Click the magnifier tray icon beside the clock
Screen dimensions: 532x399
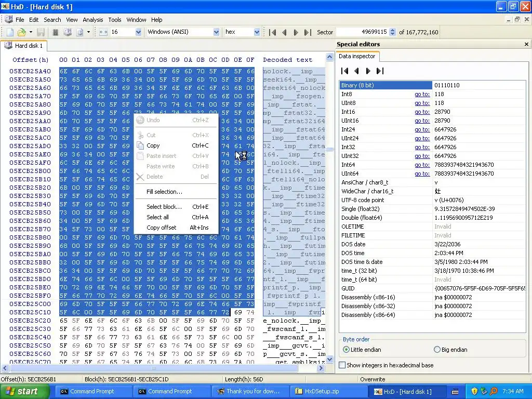(x=494, y=391)
